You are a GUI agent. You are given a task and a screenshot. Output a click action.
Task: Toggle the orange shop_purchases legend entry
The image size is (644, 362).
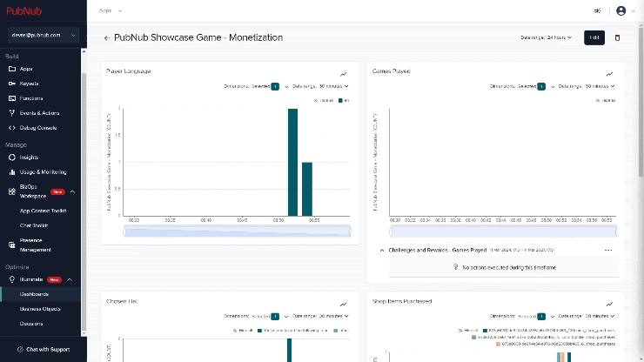pos(556,344)
